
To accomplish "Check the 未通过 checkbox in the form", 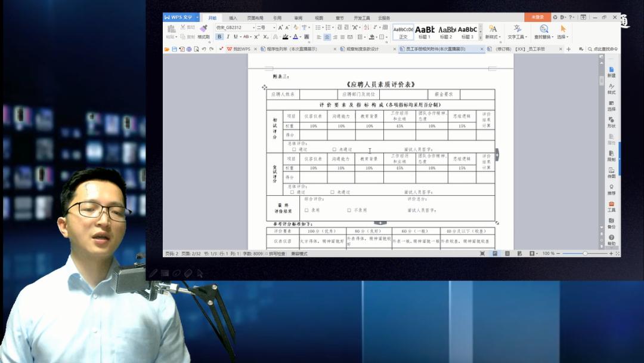I will pyautogui.click(x=335, y=149).
